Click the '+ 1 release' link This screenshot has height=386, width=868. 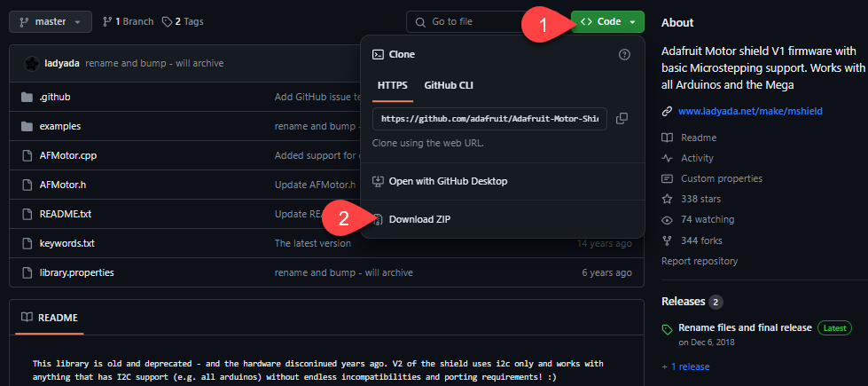tap(685, 366)
